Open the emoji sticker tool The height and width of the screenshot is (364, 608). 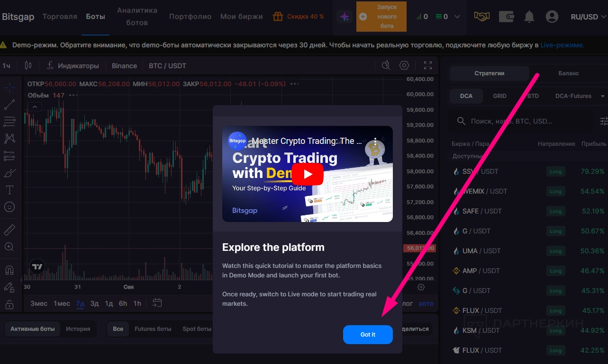[9, 207]
